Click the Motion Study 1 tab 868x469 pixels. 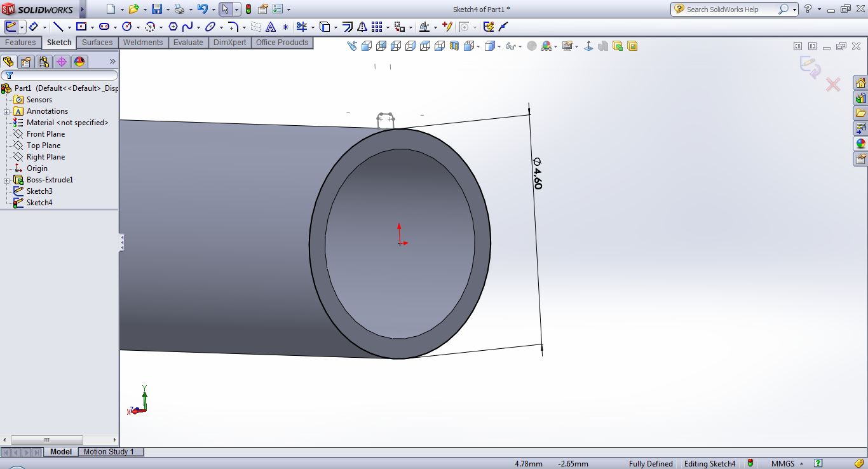pos(109,452)
